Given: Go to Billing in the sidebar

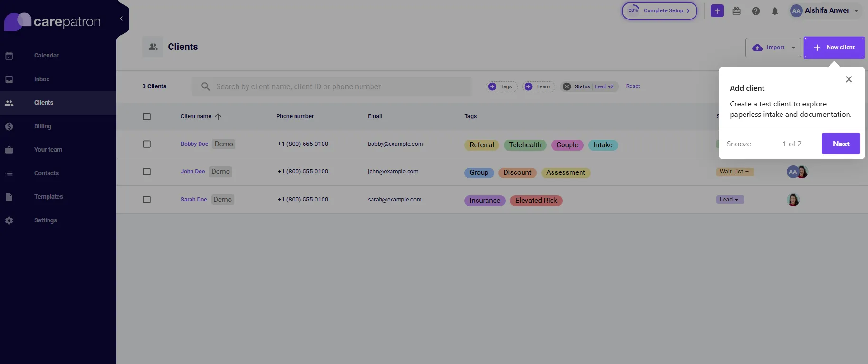Looking at the screenshot, I should pyautogui.click(x=43, y=126).
